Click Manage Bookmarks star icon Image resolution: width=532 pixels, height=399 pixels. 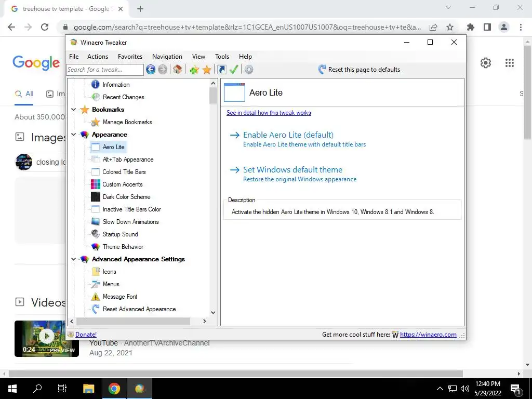click(x=96, y=122)
